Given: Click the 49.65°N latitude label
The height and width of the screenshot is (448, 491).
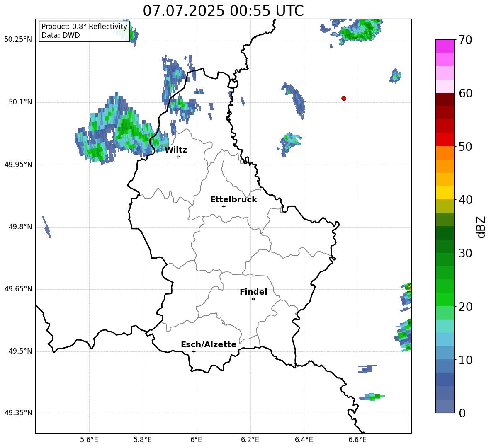Looking at the screenshot, I should click(18, 289).
